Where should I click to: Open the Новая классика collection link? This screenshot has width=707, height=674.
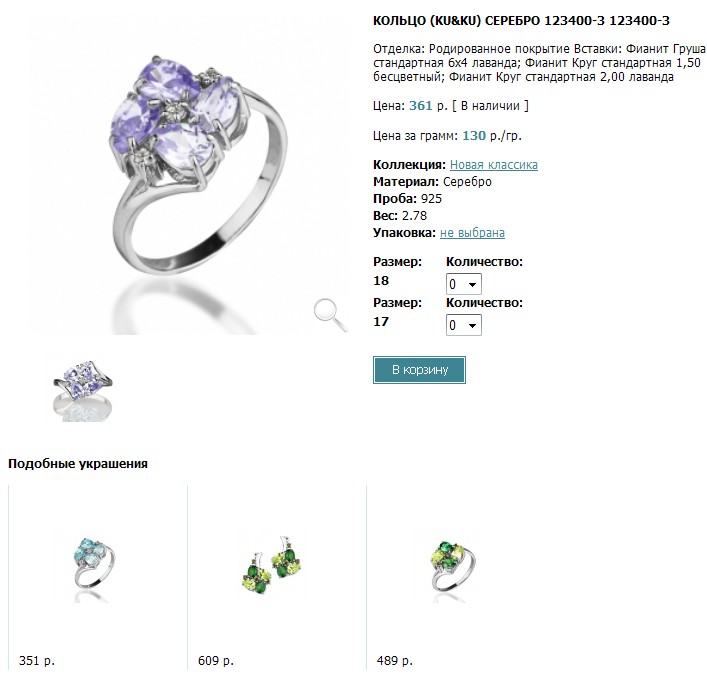494,165
